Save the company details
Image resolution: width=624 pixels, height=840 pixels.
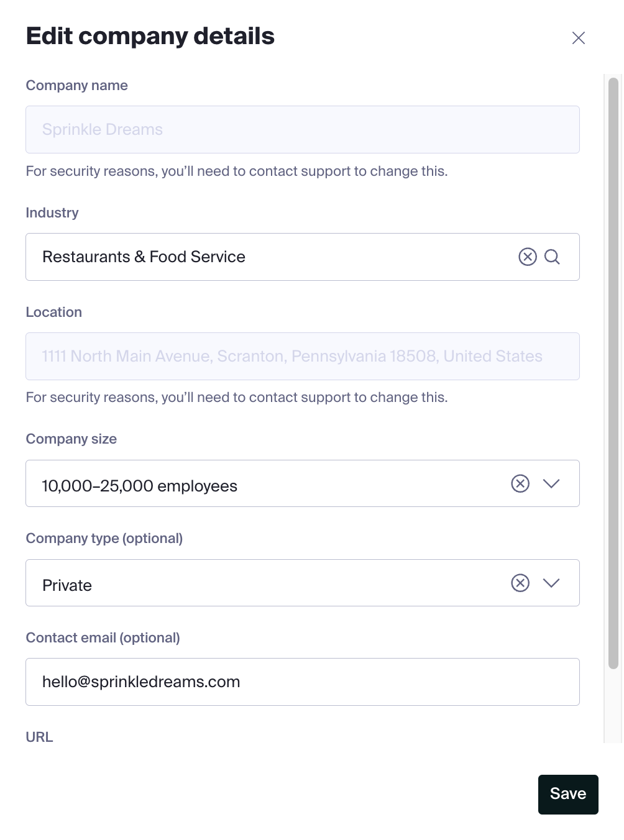click(x=568, y=794)
